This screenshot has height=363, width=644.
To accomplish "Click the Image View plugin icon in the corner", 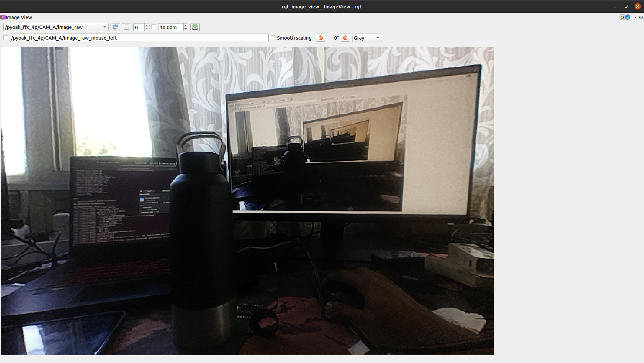I will 3,17.
